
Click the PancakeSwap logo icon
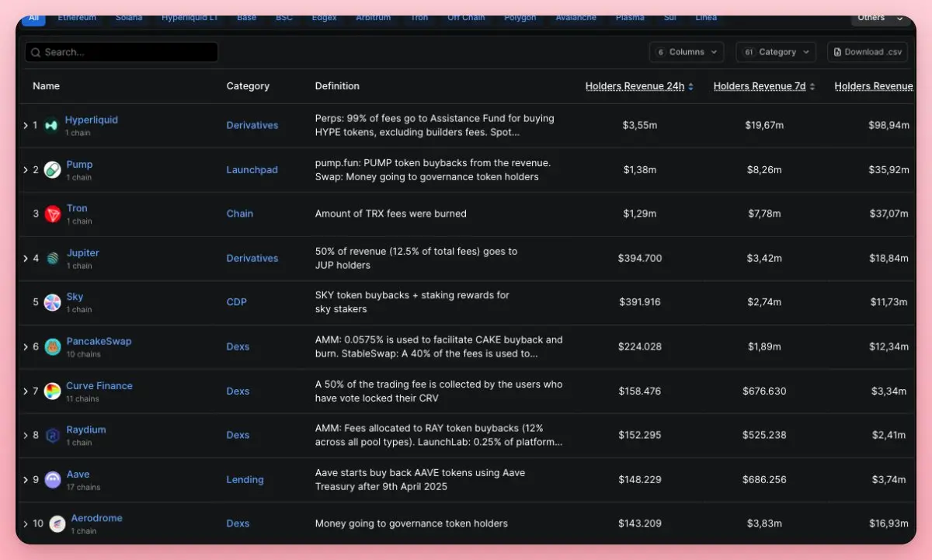(52, 347)
